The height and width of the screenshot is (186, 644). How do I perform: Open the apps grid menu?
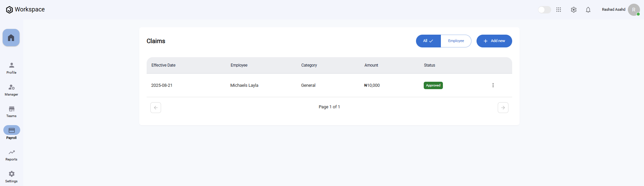(x=559, y=10)
